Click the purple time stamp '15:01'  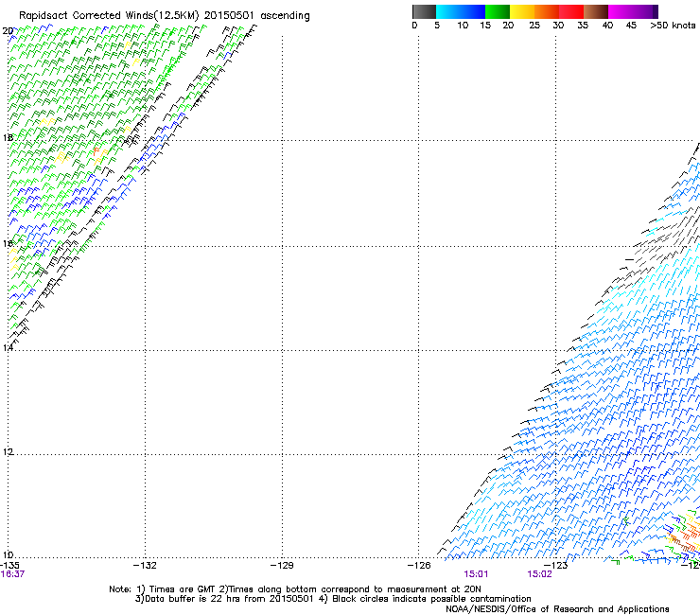(x=476, y=574)
